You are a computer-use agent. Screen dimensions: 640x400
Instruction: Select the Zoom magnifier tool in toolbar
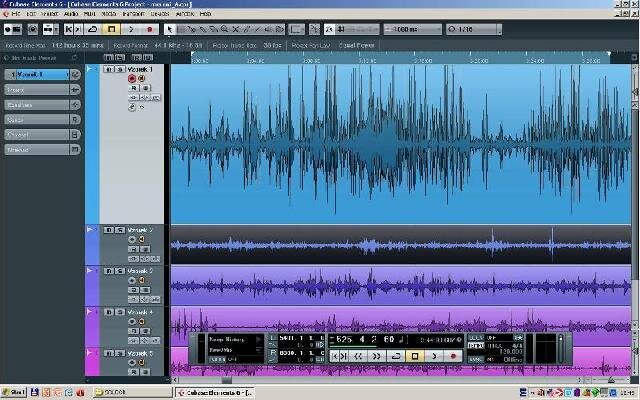pyautogui.click(x=224, y=29)
